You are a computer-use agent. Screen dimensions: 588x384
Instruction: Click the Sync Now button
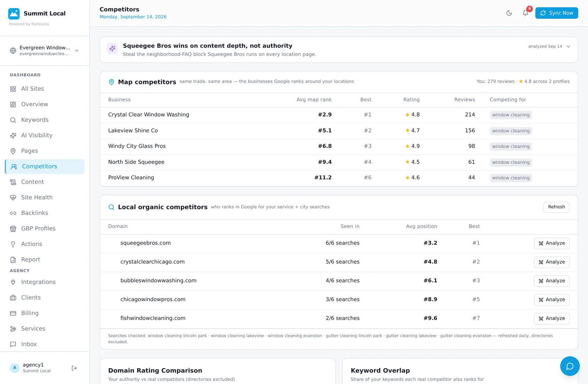[556, 13]
